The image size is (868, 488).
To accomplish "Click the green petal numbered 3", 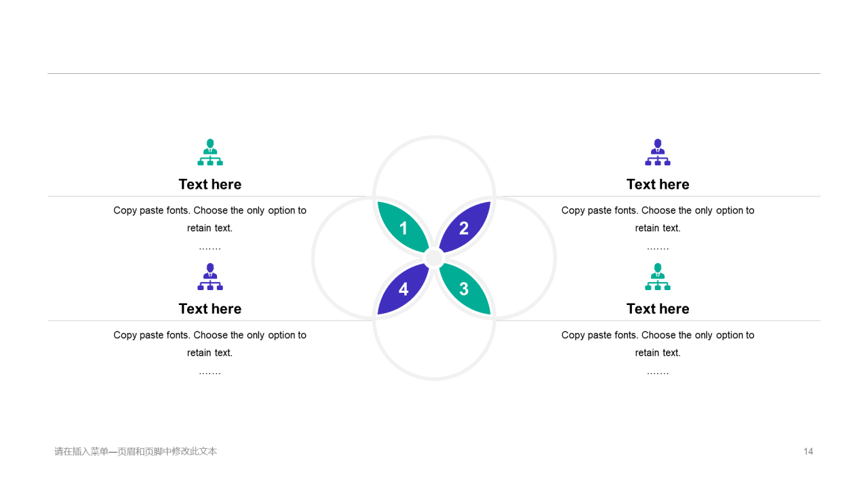I will pos(465,289).
